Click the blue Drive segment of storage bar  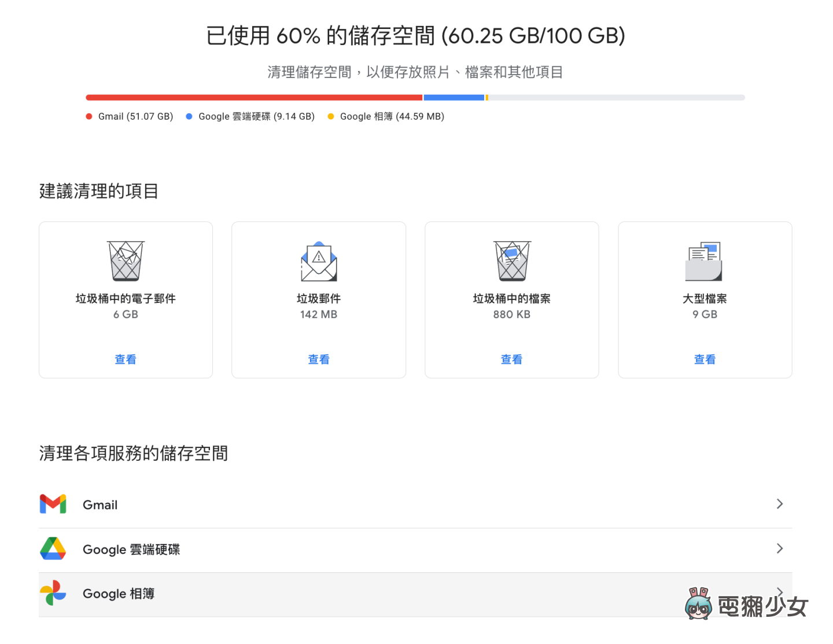pos(454,98)
